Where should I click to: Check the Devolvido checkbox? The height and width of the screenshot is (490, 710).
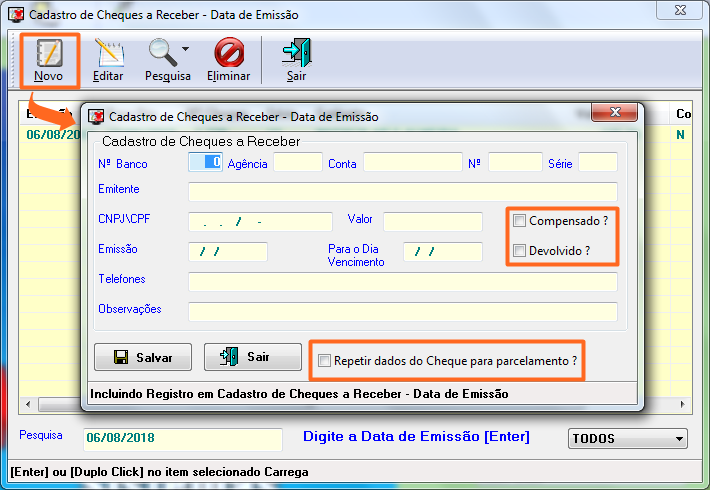(519, 250)
